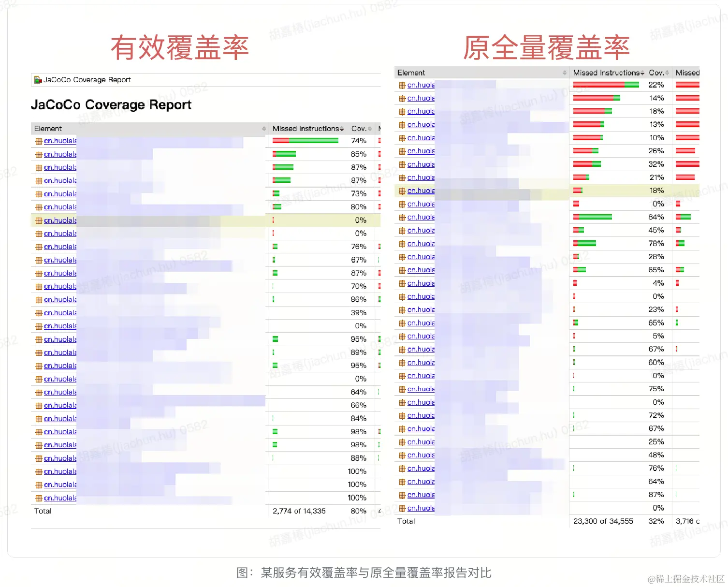The width and height of the screenshot is (728, 587).
Task: Click the instruction bar in the 14% row
Action: click(x=597, y=98)
